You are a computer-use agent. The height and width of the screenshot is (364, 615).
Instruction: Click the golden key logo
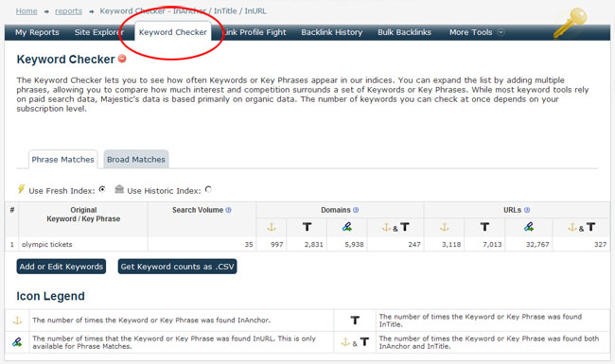pos(570,23)
